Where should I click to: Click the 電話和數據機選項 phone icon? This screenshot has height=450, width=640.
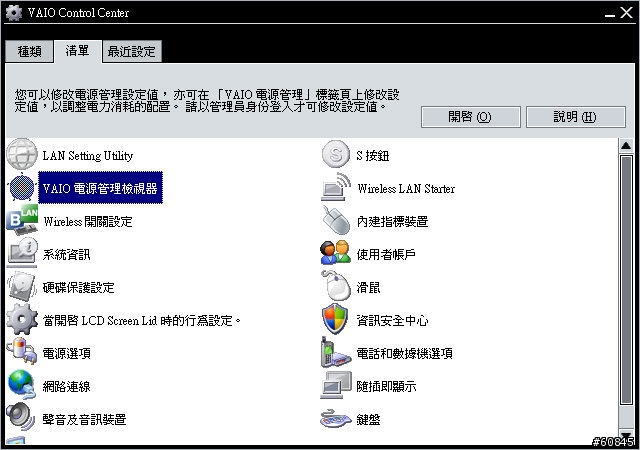[x=336, y=352]
